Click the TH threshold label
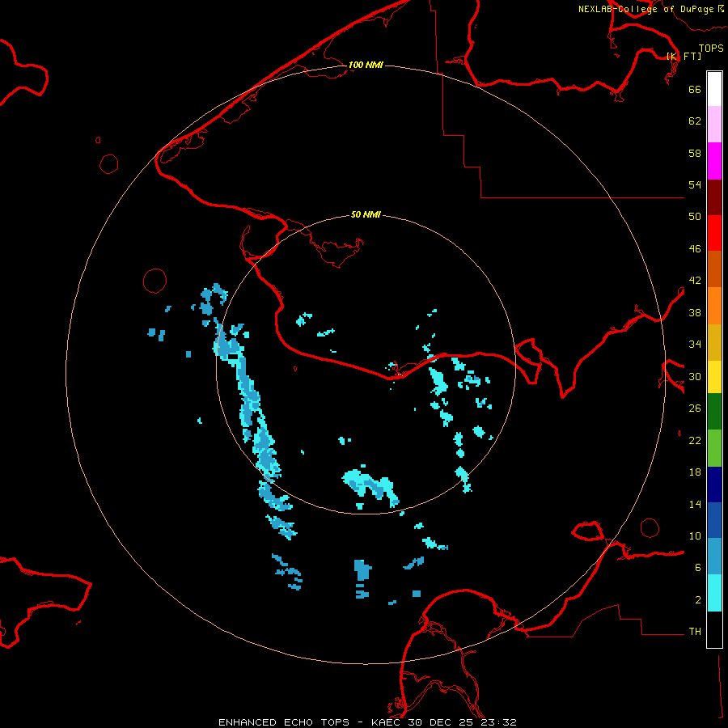The height and width of the screenshot is (728, 728). (695, 632)
